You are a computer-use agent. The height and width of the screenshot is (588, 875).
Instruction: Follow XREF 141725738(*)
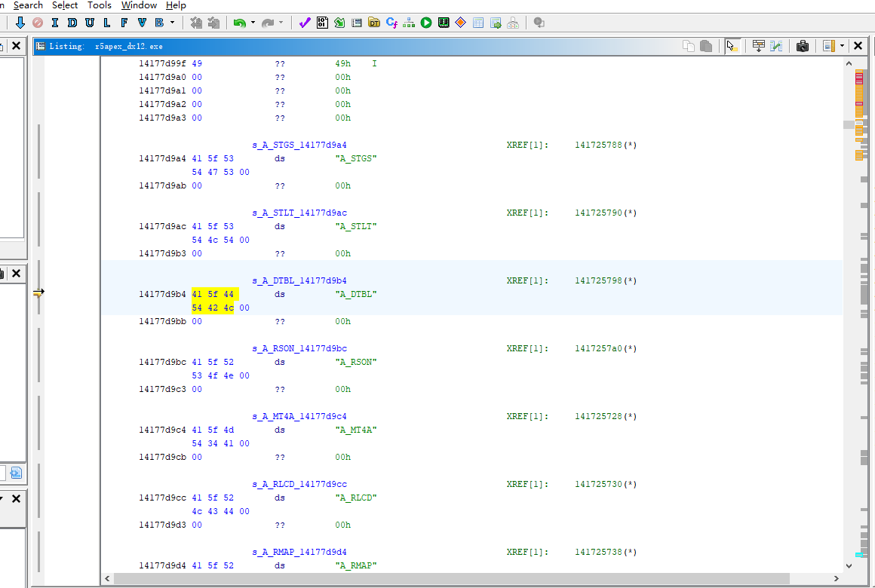tap(606, 553)
